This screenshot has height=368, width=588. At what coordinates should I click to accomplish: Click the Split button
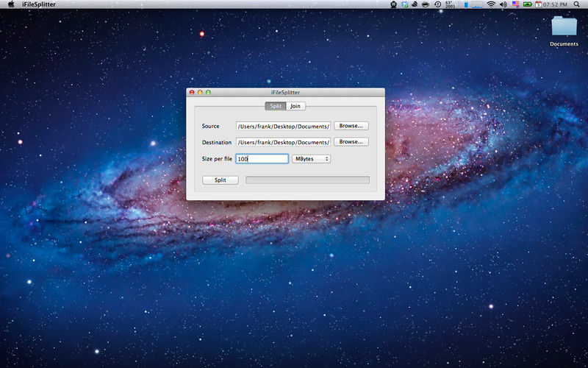click(x=220, y=180)
